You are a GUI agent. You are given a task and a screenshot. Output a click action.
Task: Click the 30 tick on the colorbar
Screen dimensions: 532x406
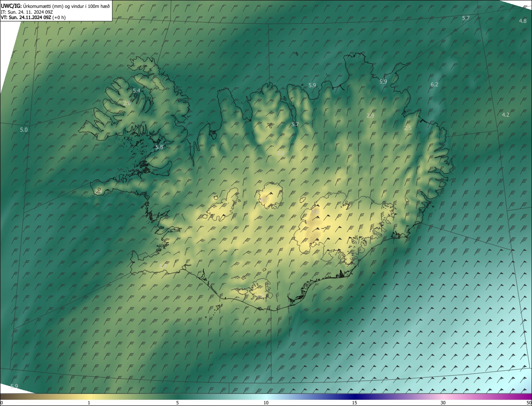(443, 403)
